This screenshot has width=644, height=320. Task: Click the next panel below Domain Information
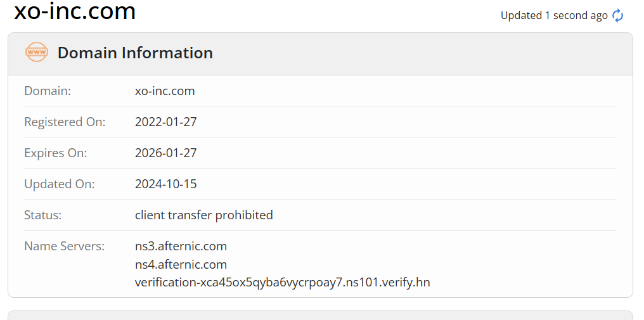(320, 316)
